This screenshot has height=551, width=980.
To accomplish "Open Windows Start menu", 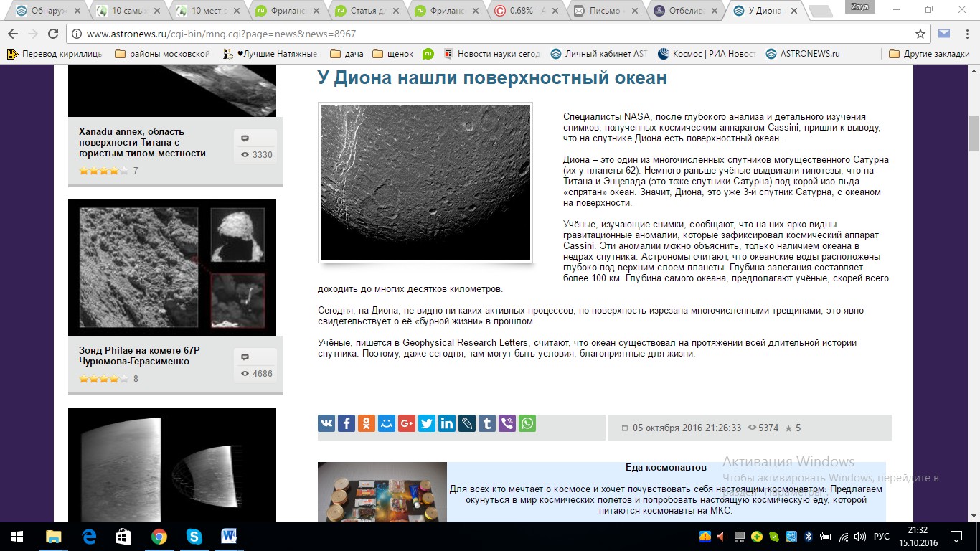I will pos(17,537).
